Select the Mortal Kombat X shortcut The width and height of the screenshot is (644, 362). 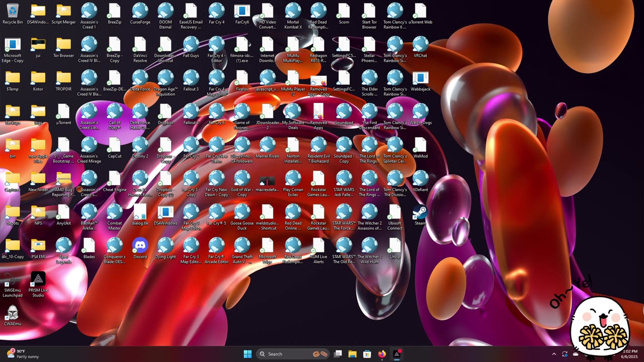pos(293,17)
